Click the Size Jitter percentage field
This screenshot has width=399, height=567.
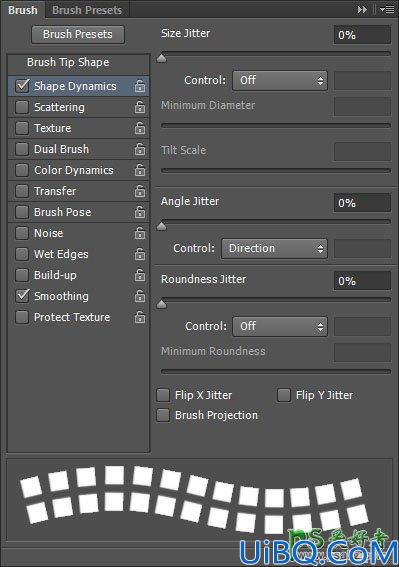[x=362, y=35]
